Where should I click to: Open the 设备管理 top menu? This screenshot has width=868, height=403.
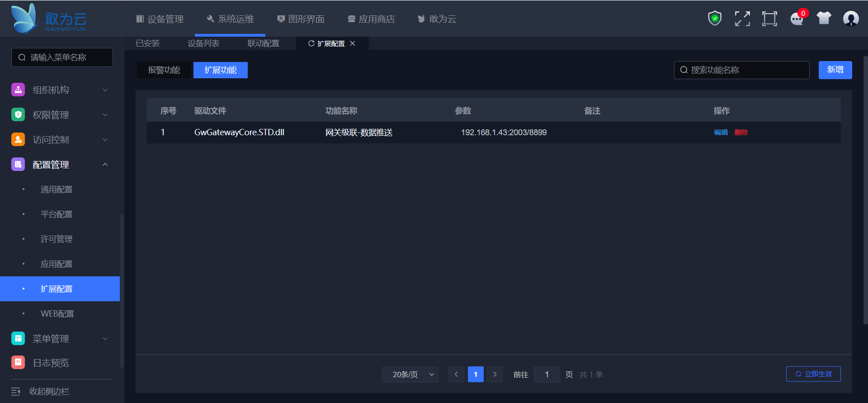click(x=160, y=19)
